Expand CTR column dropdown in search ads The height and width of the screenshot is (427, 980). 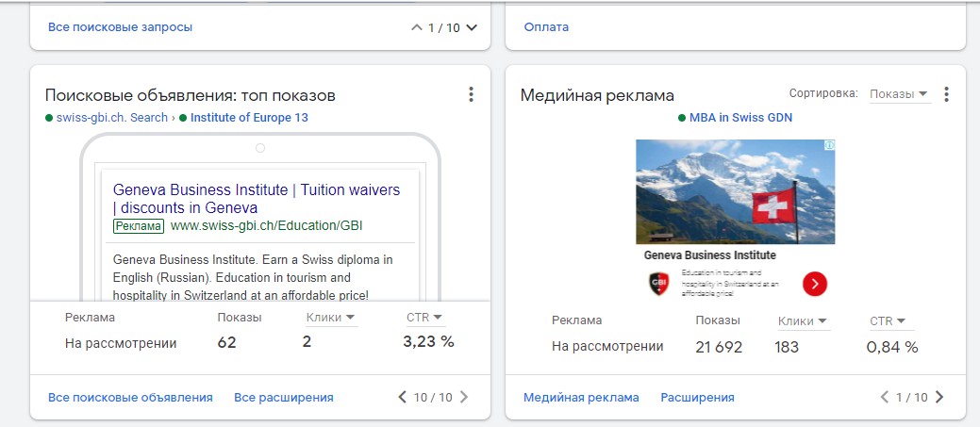click(x=424, y=318)
